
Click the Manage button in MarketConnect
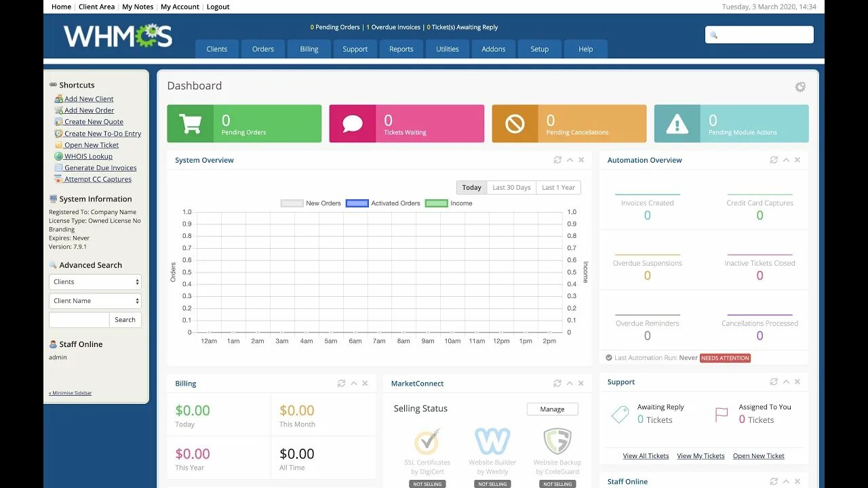[x=552, y=409]
